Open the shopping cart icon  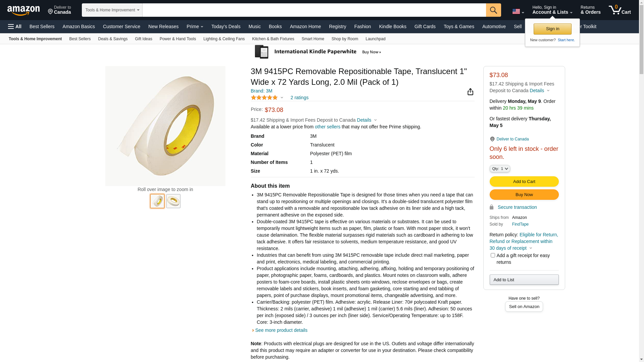coord(619,10)
